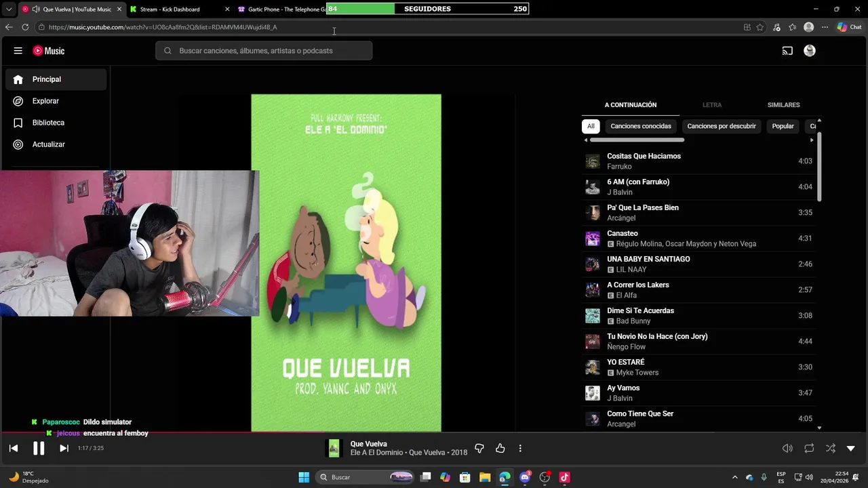This screenshot has height=488, width=868.
Task: Show hidden system tray icons
Action: click(x=734, y=477)
